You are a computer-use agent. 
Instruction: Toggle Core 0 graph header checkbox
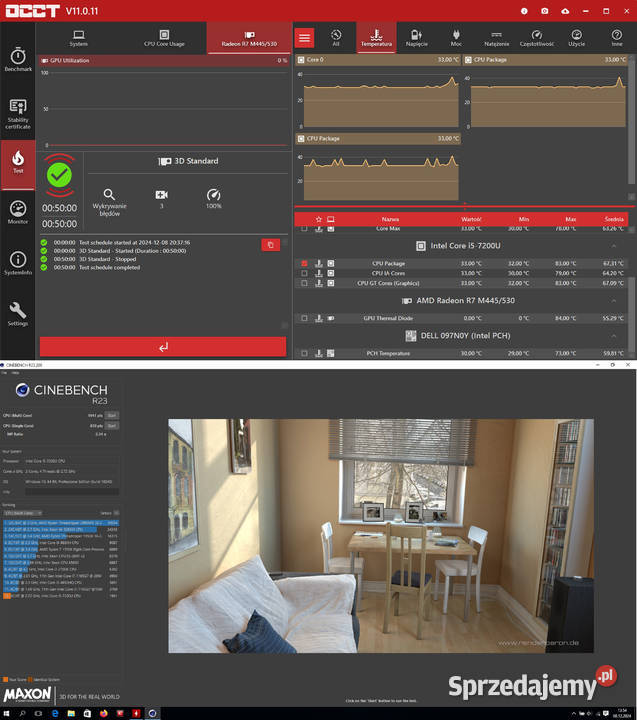(x=301, y=60)
